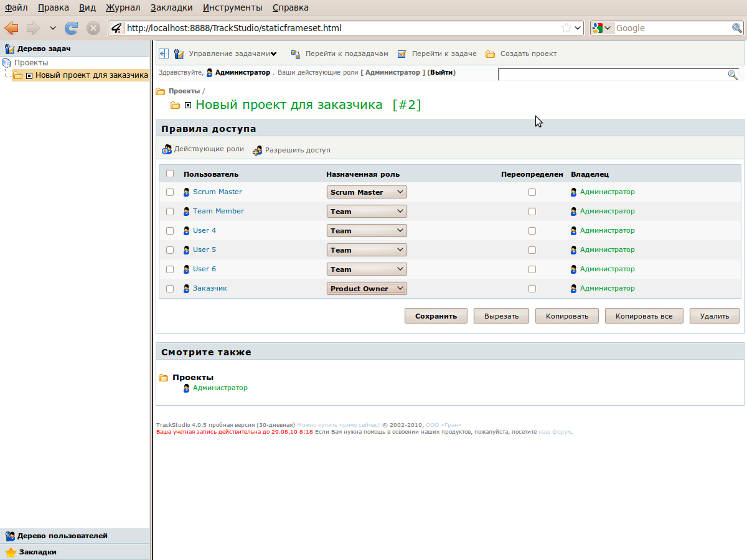Check the Scrum Master row checkbox
The height and width of the screenshot is (560, 747).
click(x=170, y=192)
